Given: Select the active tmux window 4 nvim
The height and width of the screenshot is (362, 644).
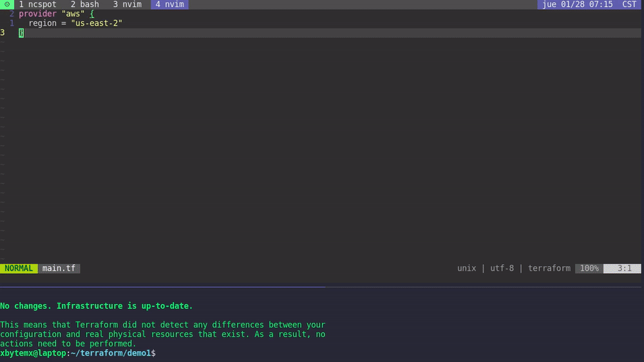Looking at the screenshot, I should 169,5.
